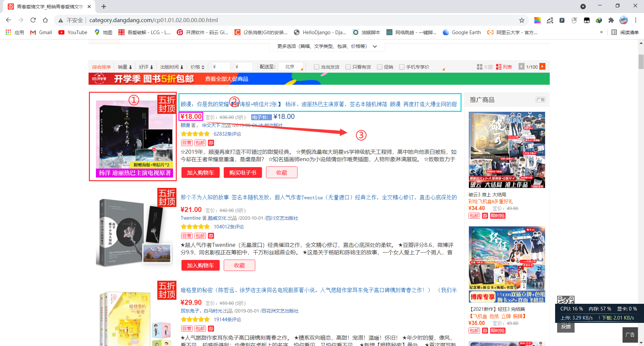Screen dimensions: 644x346
Task: Open 19144条评论 reviews link
Action: point(227,320)
